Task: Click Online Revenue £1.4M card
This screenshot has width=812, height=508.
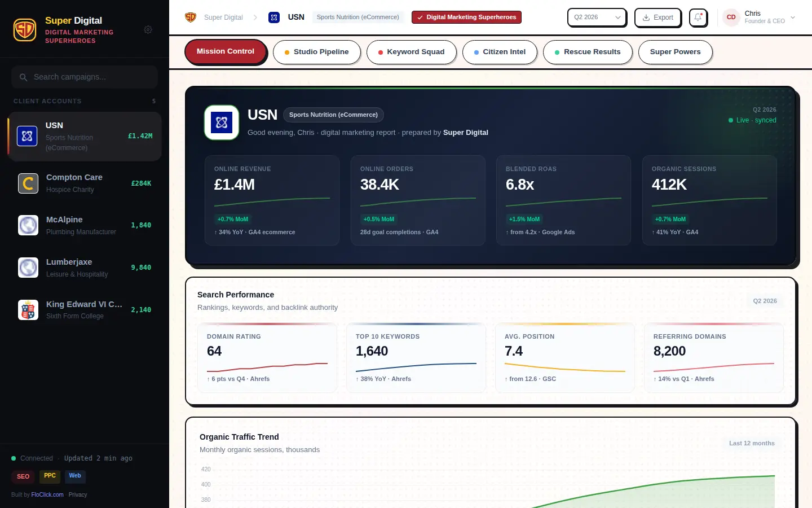Action: [272, 200]
